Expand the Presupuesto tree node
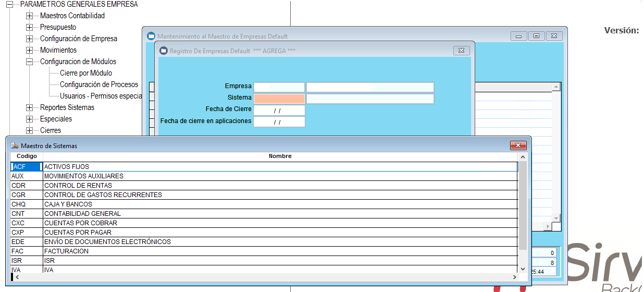This screenshot has width=644, height=292. [29, 28]
